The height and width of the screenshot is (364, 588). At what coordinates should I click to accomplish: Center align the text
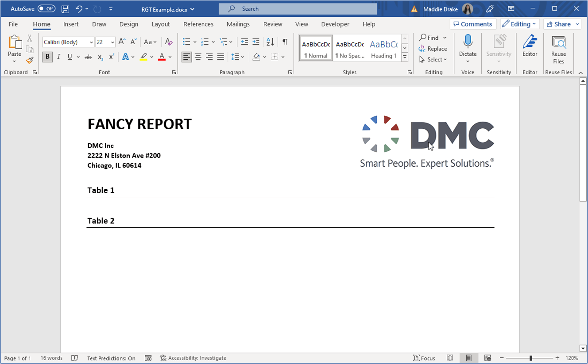[198, 57]
